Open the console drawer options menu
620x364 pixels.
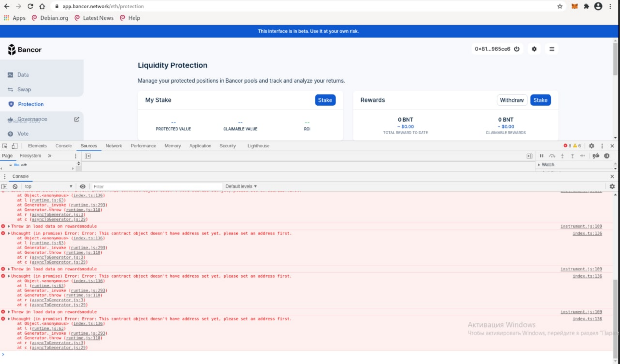pos(4,176)
